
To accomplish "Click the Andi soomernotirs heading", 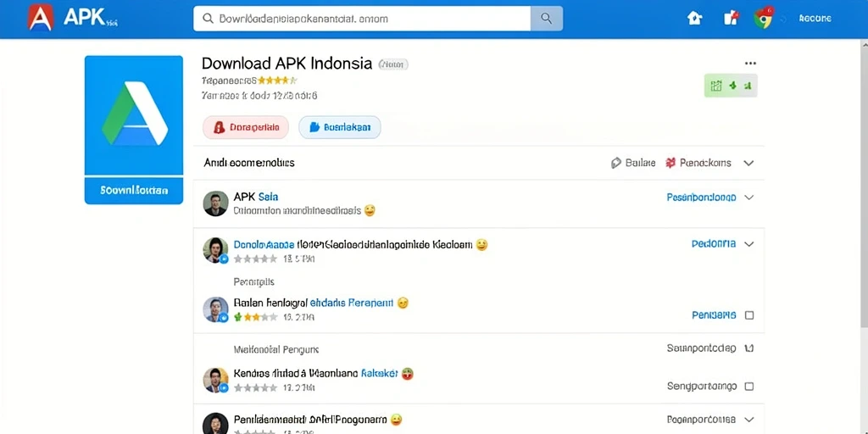I will point(249,163).
